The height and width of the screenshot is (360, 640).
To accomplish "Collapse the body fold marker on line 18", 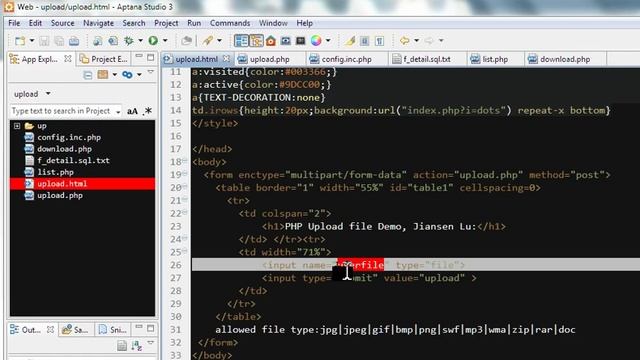I will pos(185,162).
